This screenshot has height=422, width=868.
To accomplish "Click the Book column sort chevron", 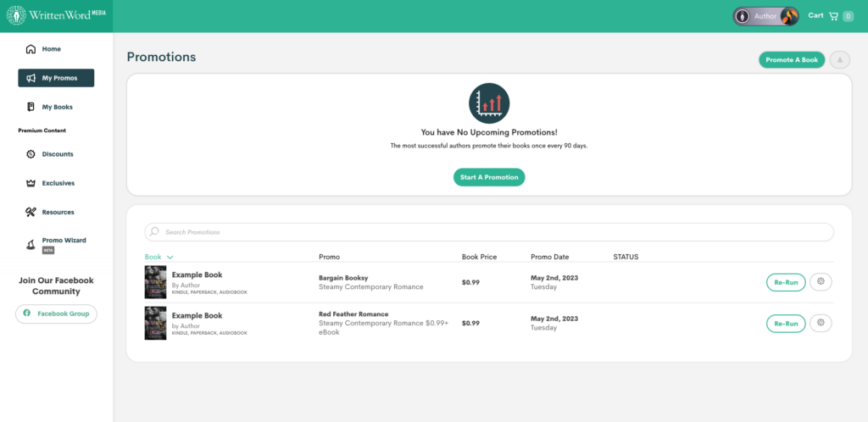I will pos(170,257).
